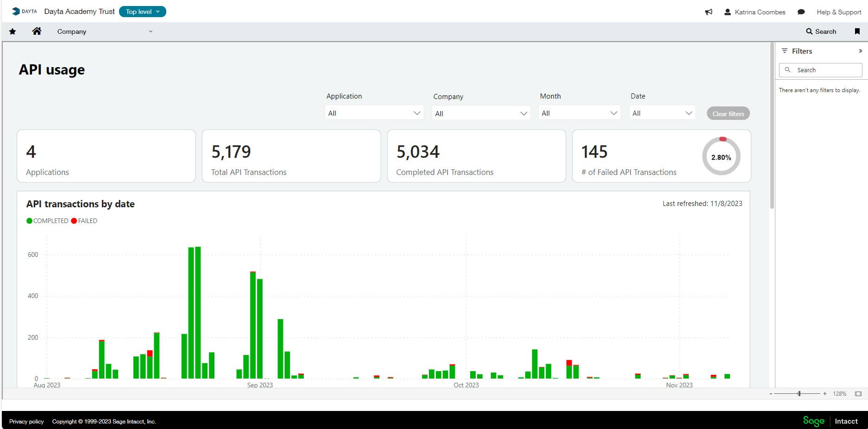Screen dimensions: 868x429
Task: Open the Company navigation menu
Action: tap(105, 31)
